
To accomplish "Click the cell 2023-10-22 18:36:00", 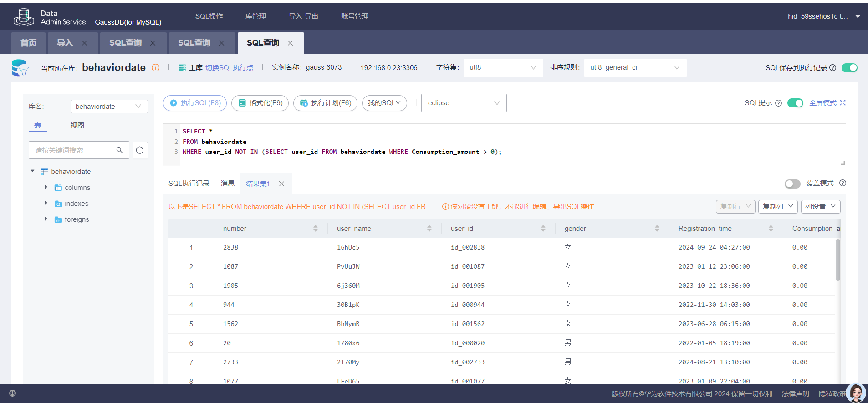I will (714, 286).
